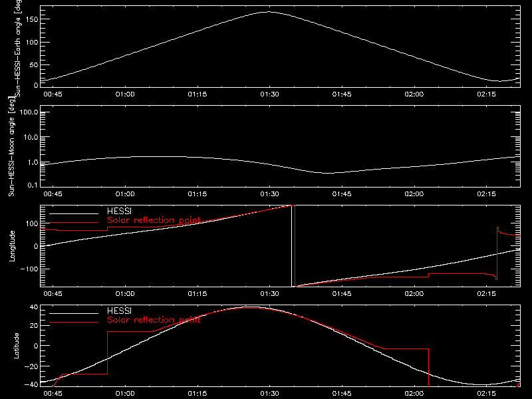The height and width of the screenshot is (399, 532).
Task: Click 01:00 under the Moon angle plot
Action: click(x=125, y=194)
